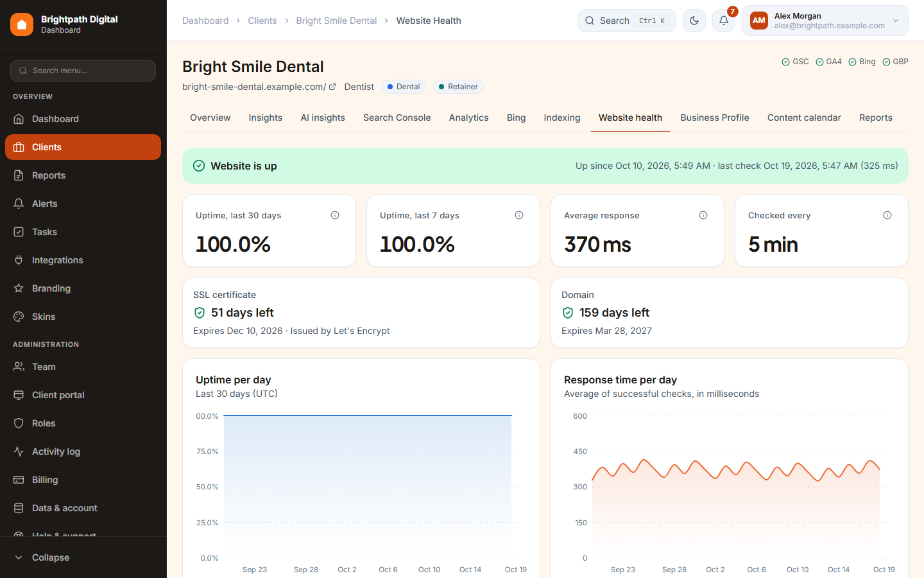
Task: Collapse the sidebar navigation
Action: coord(83,557)
